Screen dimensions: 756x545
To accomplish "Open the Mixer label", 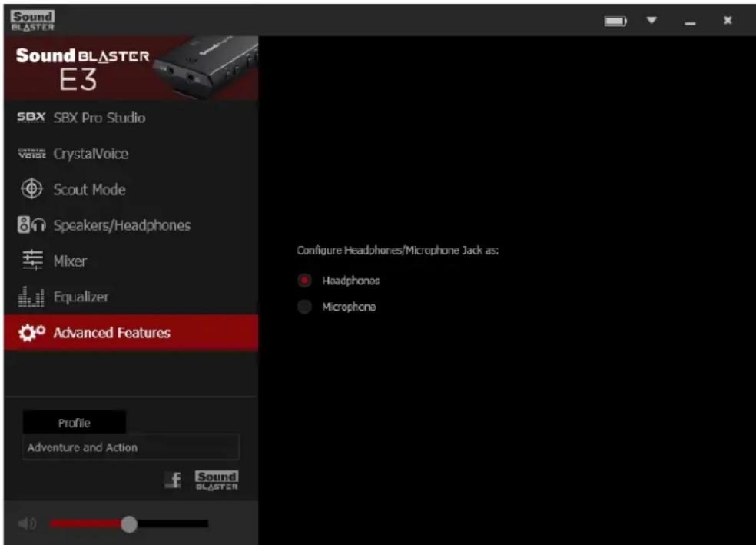I will (71, 261).
